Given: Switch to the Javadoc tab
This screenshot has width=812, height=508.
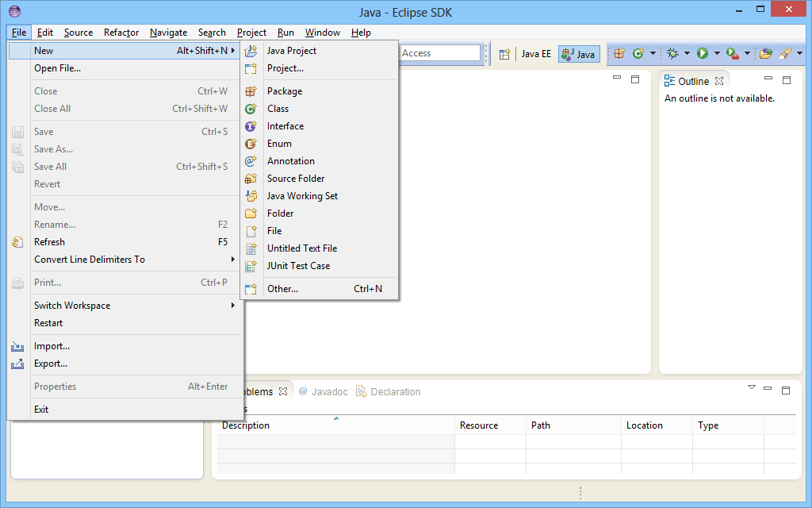Looking at the screenshot, I should click(324, 392).
